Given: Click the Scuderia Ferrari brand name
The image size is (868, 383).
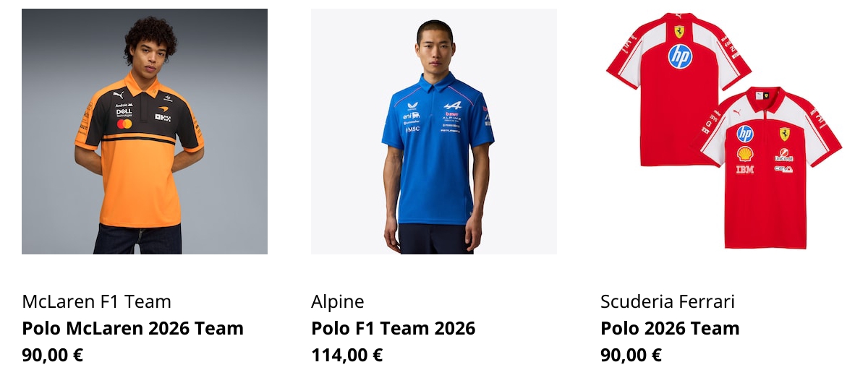Looking at the screenshot, I should point(668,301).
